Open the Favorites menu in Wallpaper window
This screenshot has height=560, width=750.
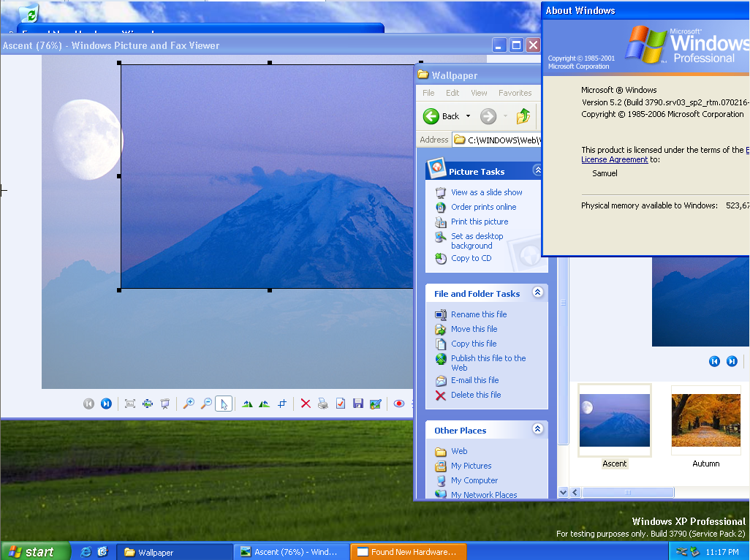(x=515, y=93)
